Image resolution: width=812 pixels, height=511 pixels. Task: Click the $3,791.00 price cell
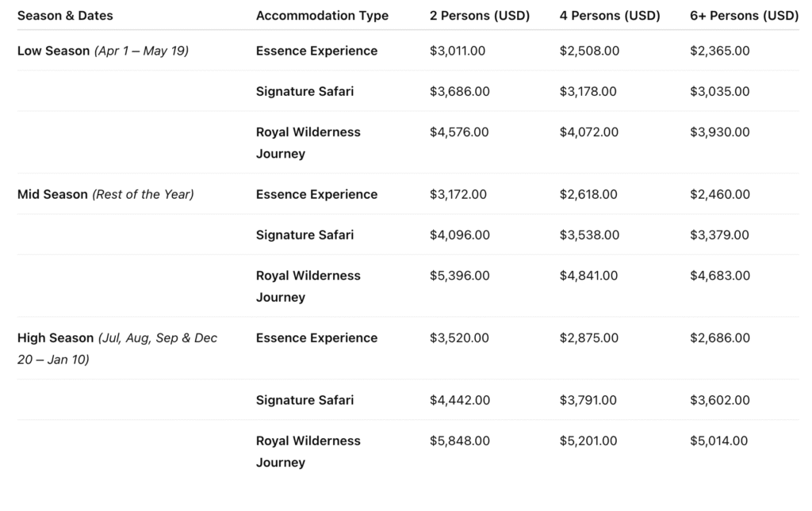(x=588, y=400)
